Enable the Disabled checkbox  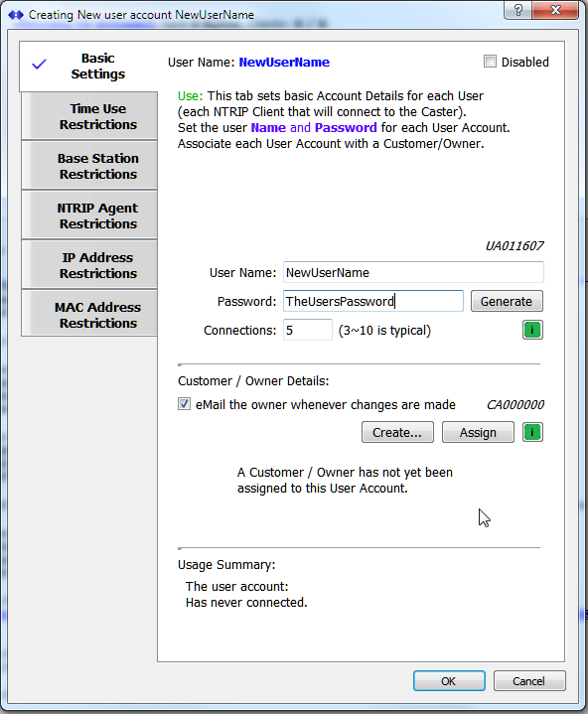click(x=490, y=62)
